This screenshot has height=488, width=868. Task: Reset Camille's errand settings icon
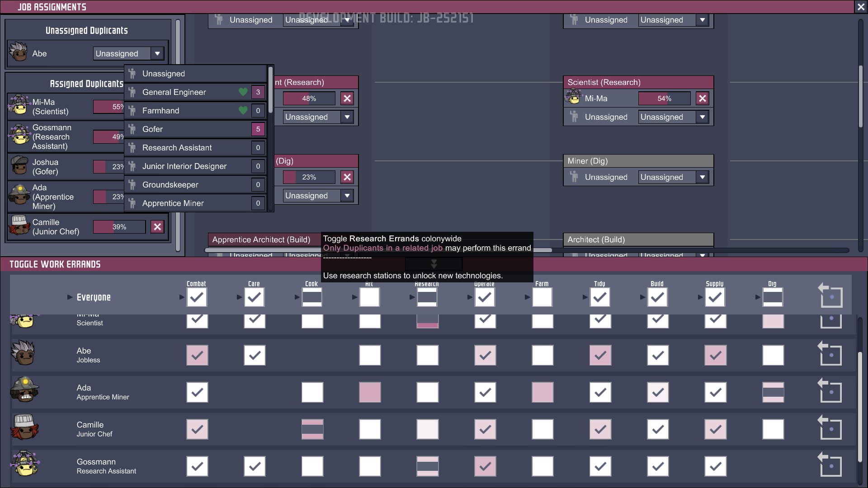[x=830, y=428]
